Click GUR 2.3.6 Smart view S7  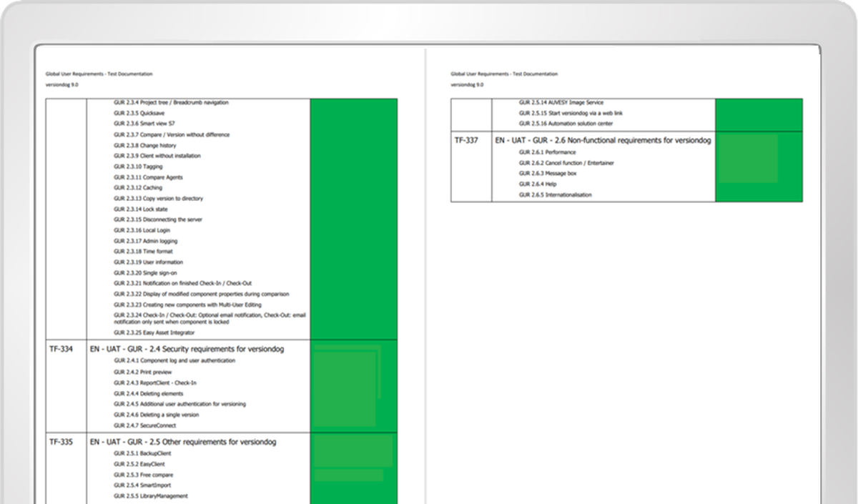(x=144, y=124)
